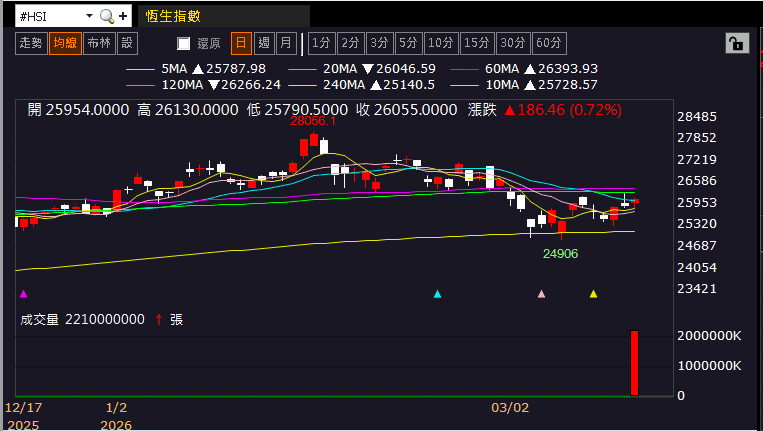Viewport: 763px width, 431px height.
Task: Enable the 還原 checkbox
Action: (x=183, y=44)
